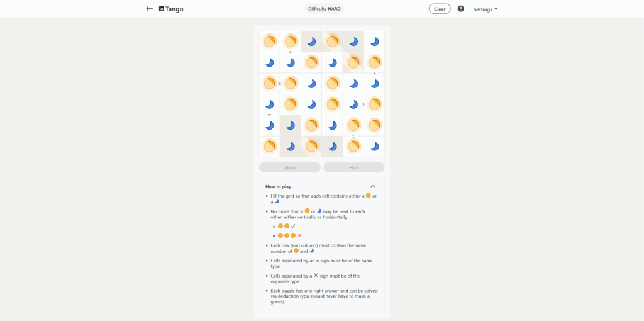The height and width of the screenshot is (321, 644).
Task: Click the LinkedIn logo beside Tango
Action: click(x=162, y=9)
